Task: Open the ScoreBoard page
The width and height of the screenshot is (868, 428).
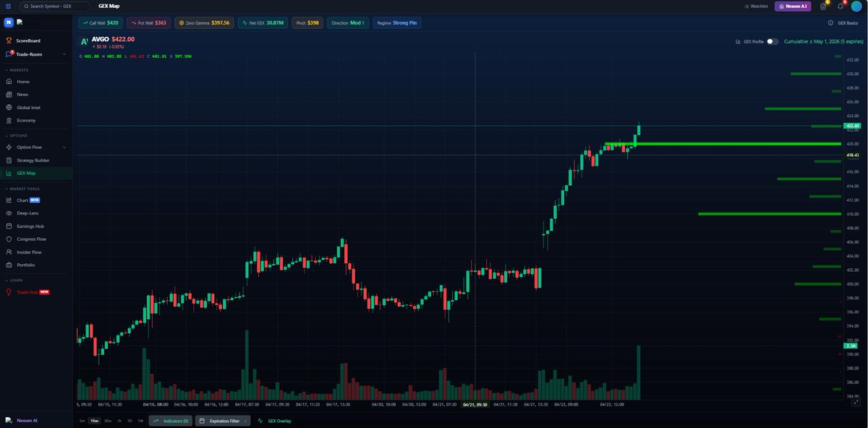Action: [28, 40]
